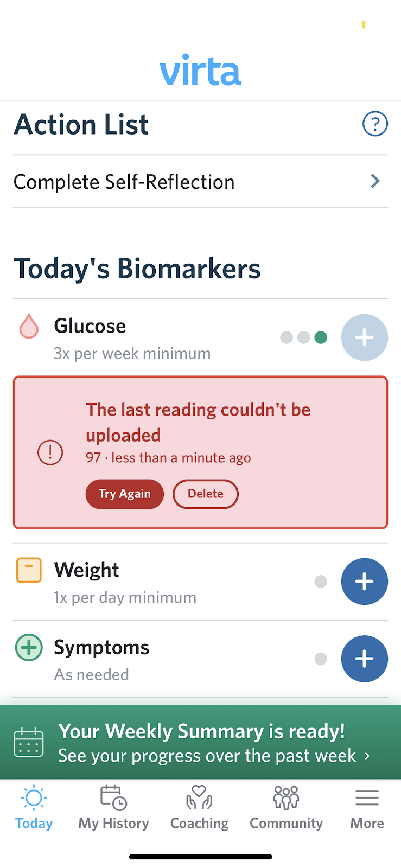Screen dimensions: 401x868
Task: Go to the Community tab
Action: (286, 808)
